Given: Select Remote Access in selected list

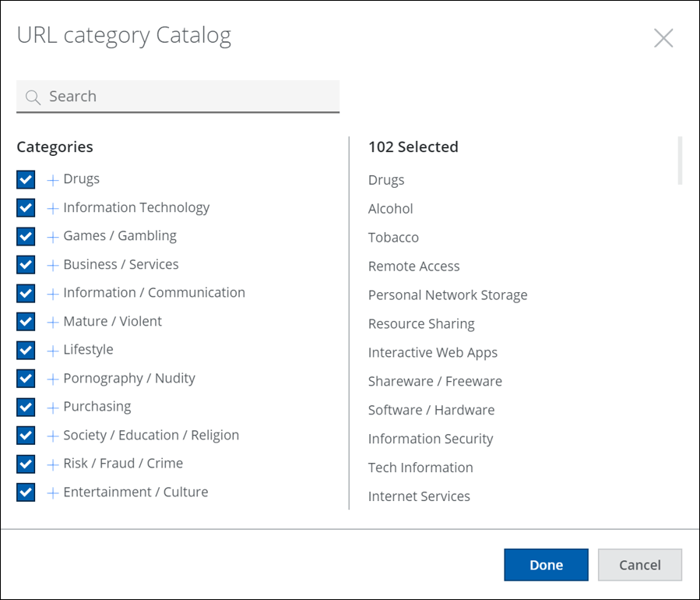Looking at the screenshot, I should coord(413,266).
